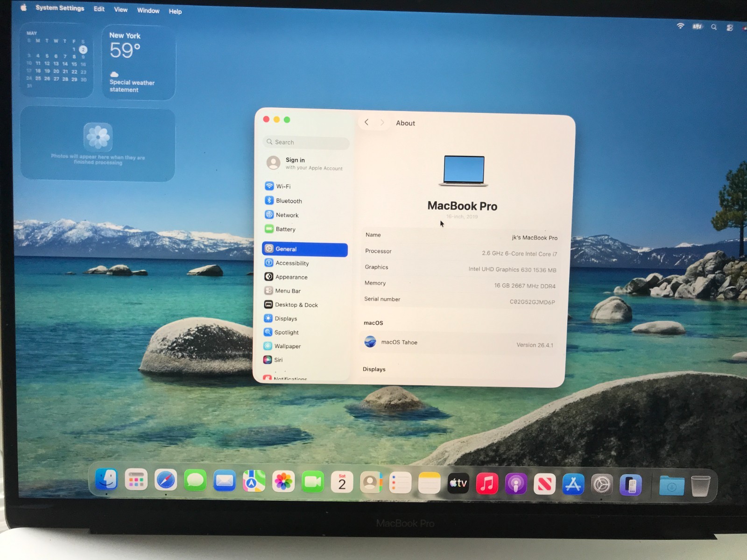Open Launchpad apps icon in Dock
Image resolution: width=747 pixels, height=560 pixels.
[x=136, y=479]
